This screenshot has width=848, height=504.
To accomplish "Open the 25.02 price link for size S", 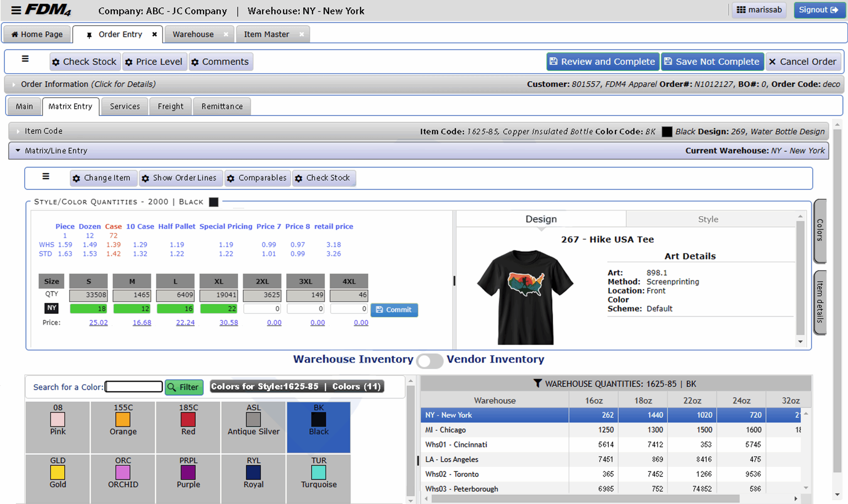I will click(98, 322).
